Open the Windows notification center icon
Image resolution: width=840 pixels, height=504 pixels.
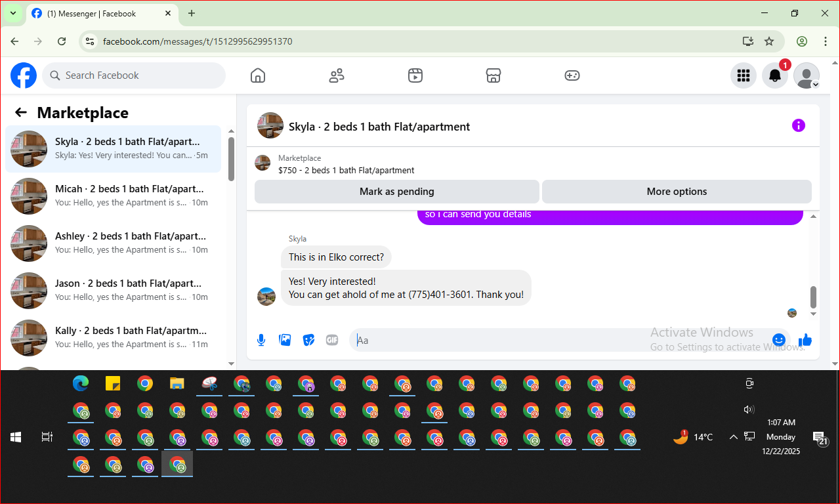819,437
